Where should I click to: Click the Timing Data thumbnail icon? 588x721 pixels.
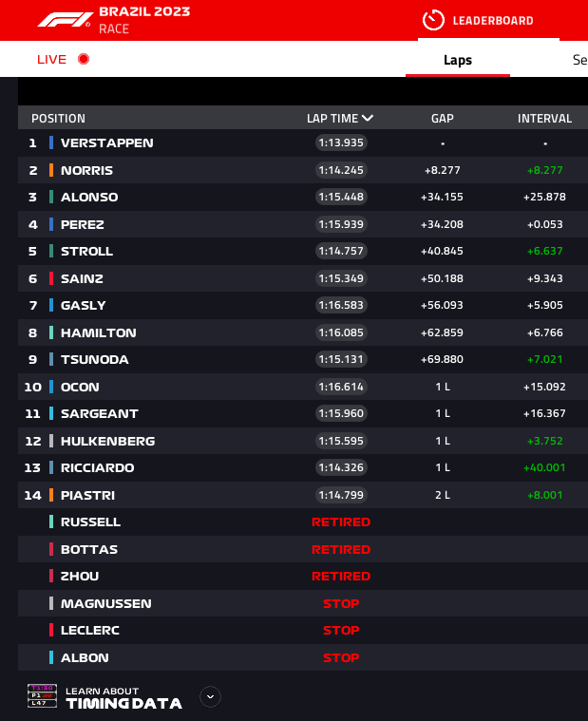(43, 695)
